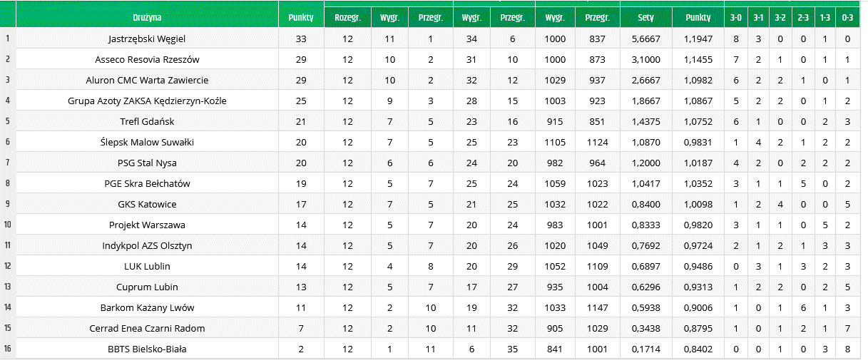Open BBTS Bielsko-Biała team link
This screenshot has width=868, height=363.
[147, 349]
